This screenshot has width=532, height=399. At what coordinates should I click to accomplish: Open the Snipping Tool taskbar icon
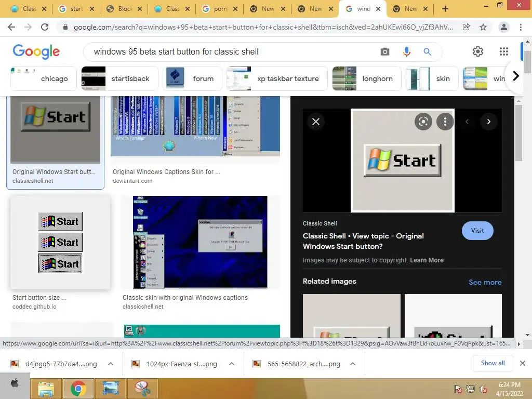pyautogui.click(x=143, y=389)
